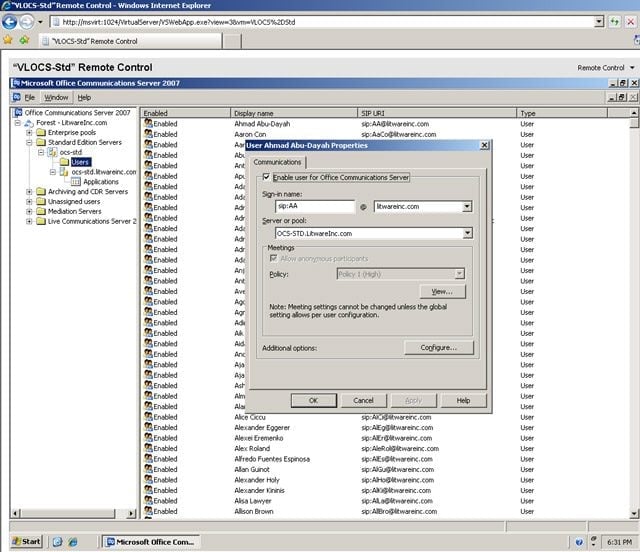Click the help tray icon in taskbar
Image resolution: width=640 pixels, height=552 pixels.
tap(579, 542)
